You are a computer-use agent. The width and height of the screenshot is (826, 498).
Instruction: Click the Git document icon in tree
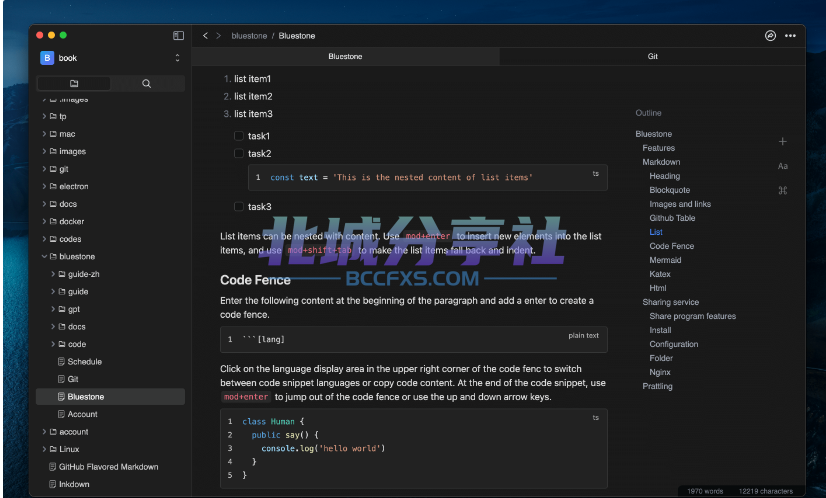61,379
